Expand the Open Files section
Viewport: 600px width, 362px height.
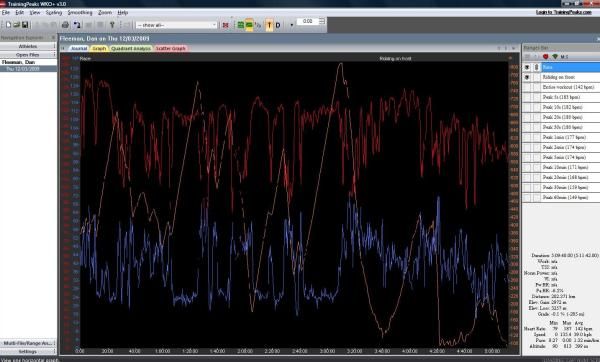(28, 55)
